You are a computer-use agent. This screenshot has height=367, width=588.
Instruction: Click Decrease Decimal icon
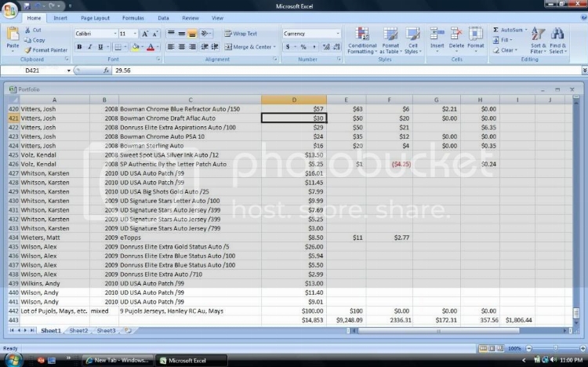337,47
